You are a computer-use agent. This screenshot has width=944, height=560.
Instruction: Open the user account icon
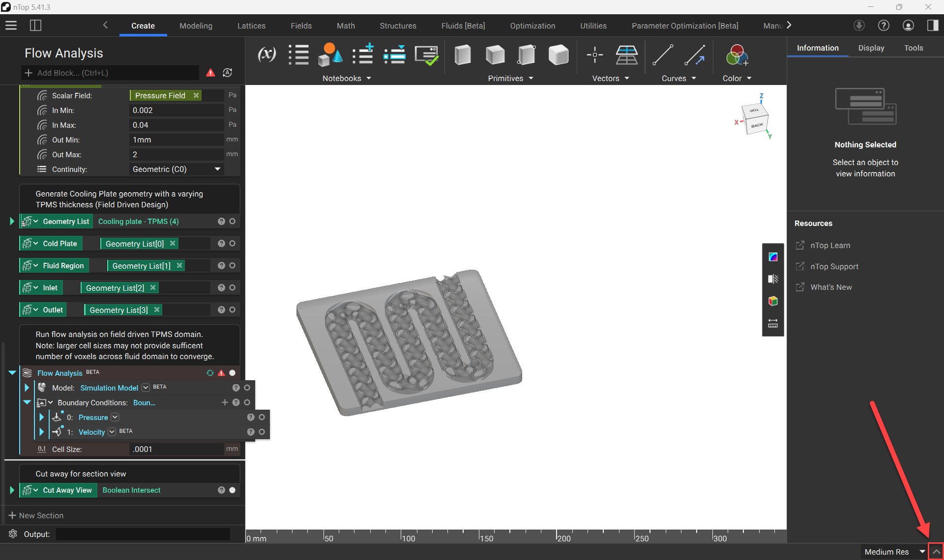coord(908,26)
